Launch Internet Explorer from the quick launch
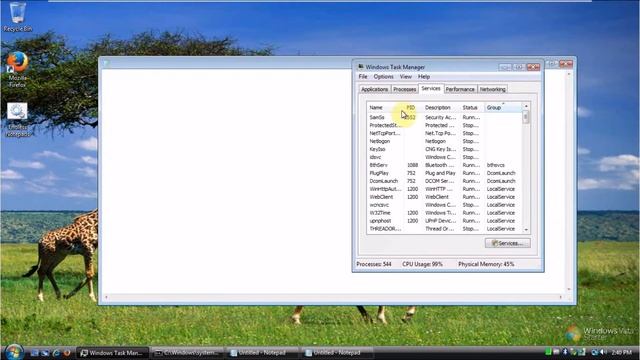The image size is (640, 360). 56,353
